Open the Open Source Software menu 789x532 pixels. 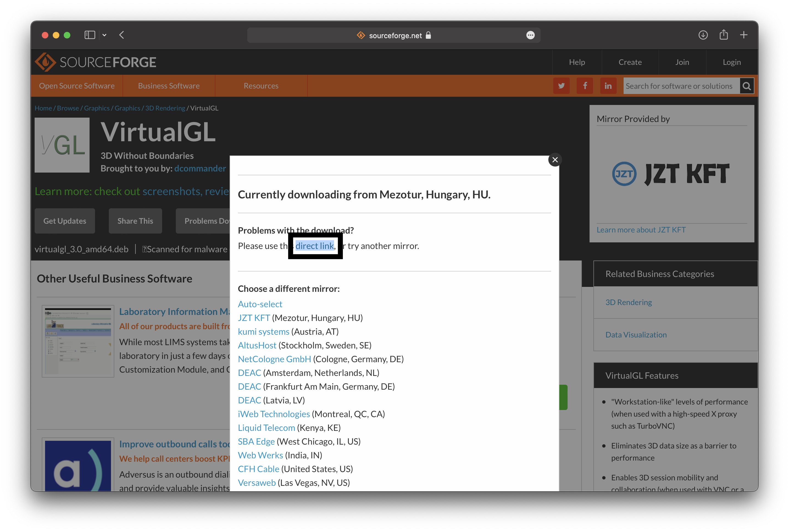[x=77, y=86]
